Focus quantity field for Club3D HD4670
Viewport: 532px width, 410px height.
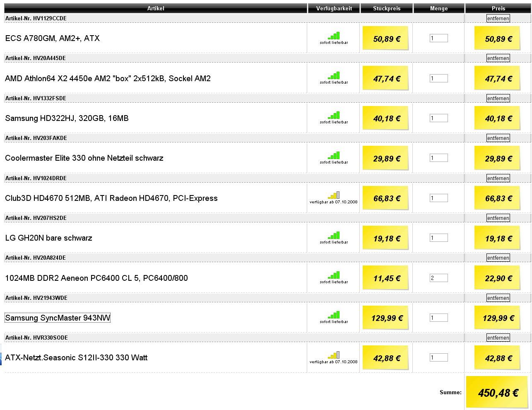439,198
